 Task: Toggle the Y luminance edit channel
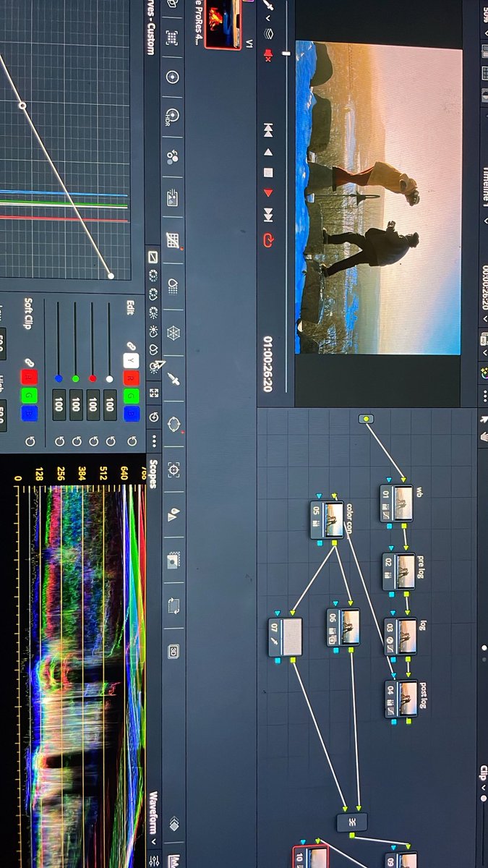[x=131, y=360]
